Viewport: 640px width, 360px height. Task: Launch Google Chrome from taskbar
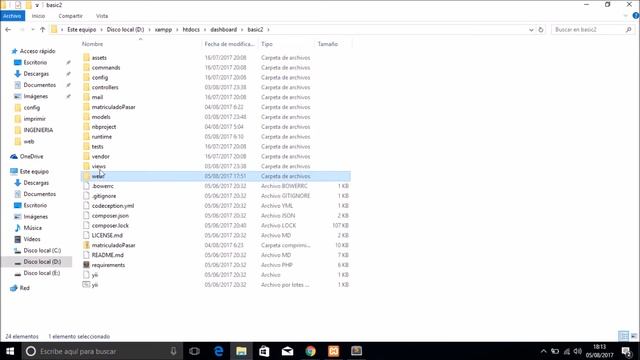[x=311, y=351]
